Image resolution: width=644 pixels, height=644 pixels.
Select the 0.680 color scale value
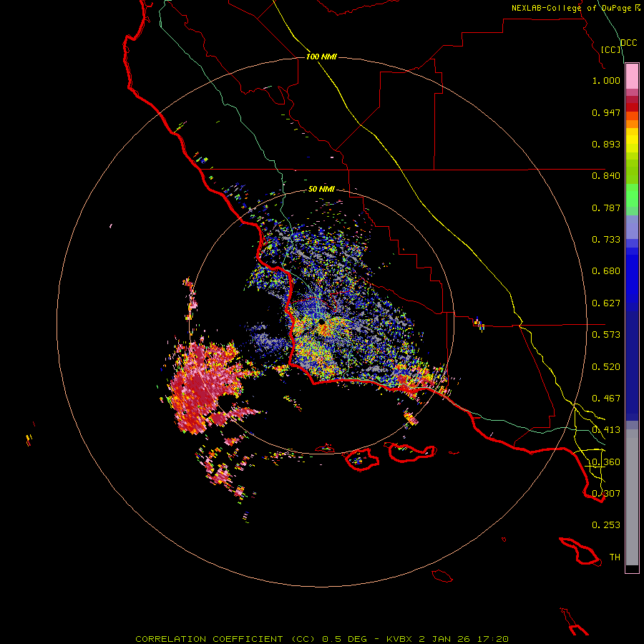coord(606,271)
